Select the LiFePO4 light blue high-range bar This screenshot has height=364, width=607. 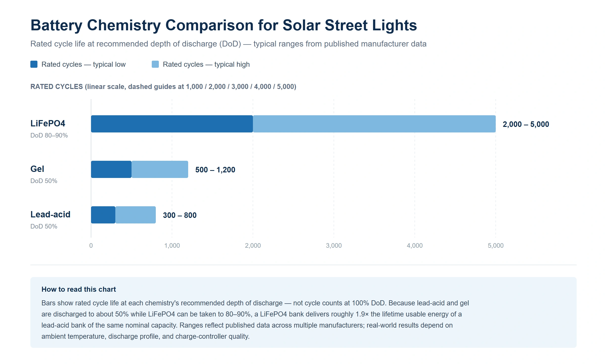[374, 124]
